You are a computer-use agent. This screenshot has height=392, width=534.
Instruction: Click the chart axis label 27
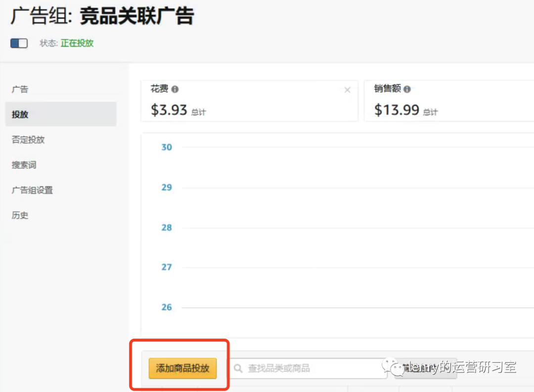[x=167, y=267]
